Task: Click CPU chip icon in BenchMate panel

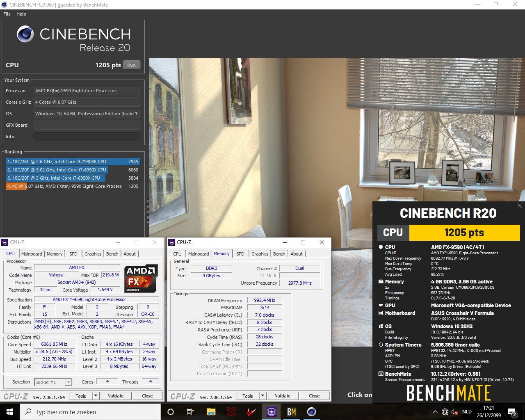Action: click(x=381, y=247)
